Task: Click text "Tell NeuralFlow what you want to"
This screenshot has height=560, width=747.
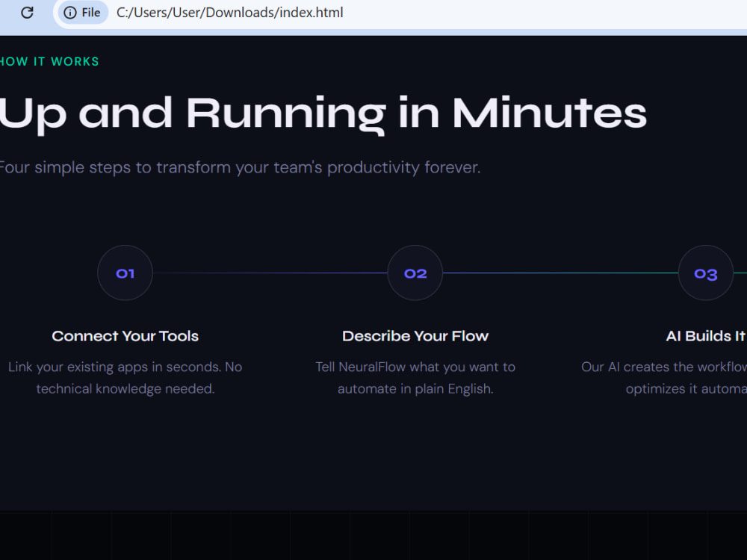Action: point(415,367)
